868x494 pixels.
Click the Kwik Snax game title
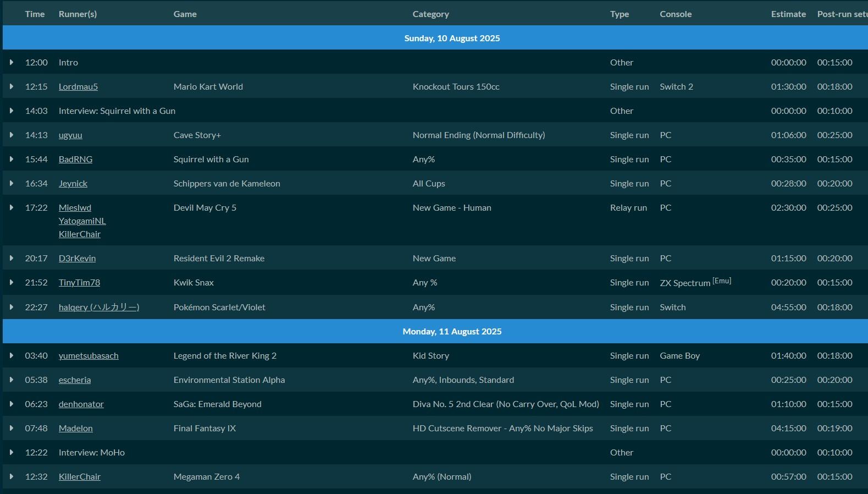(x=193, y=282)
